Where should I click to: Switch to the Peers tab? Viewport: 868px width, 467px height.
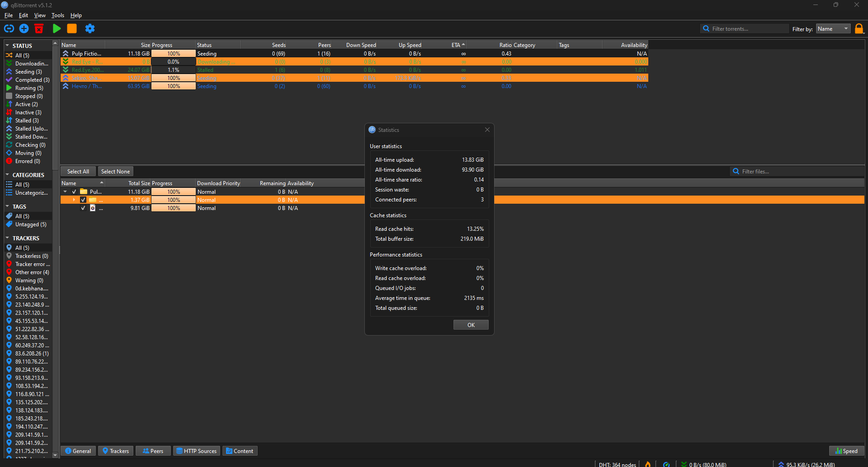153,451
